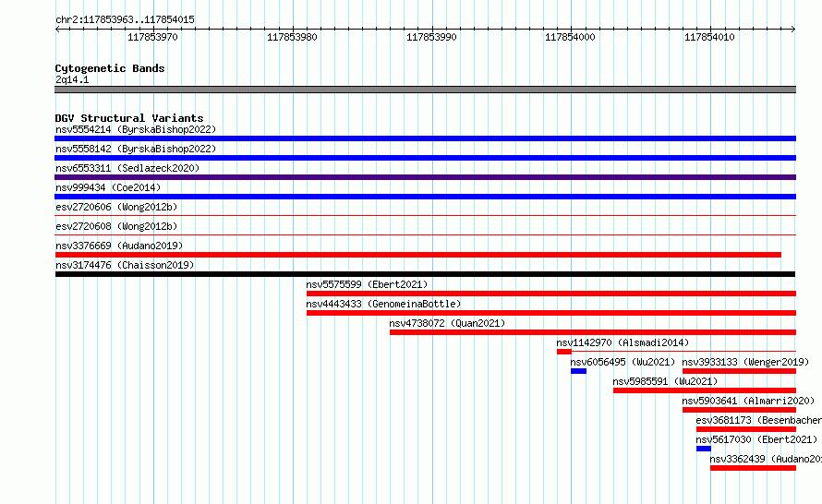The image size is (822, 504).
Task: Select nsv3174476 (Chaisson2019) label
Action: point(125,265)
